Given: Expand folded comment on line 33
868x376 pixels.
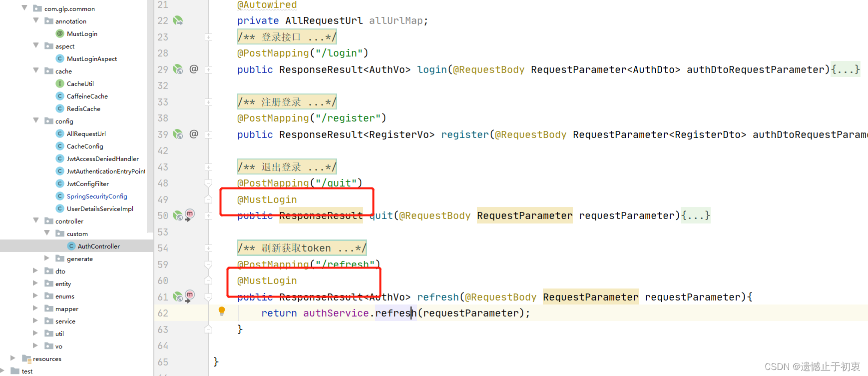Looking at the screenshot, I should (209, 102).
